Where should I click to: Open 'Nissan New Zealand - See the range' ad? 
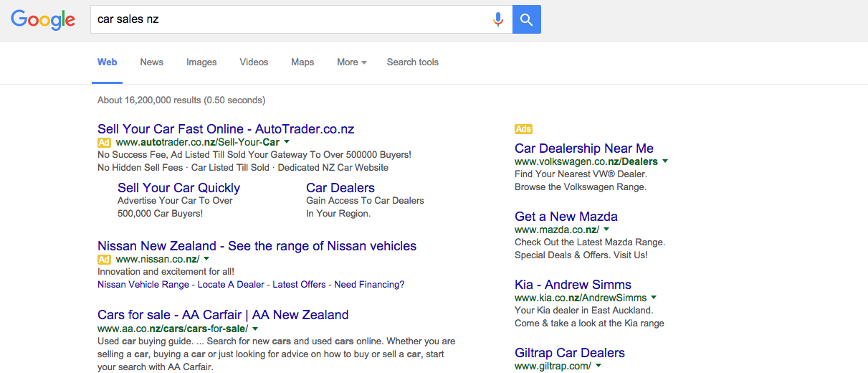[257, 246]
